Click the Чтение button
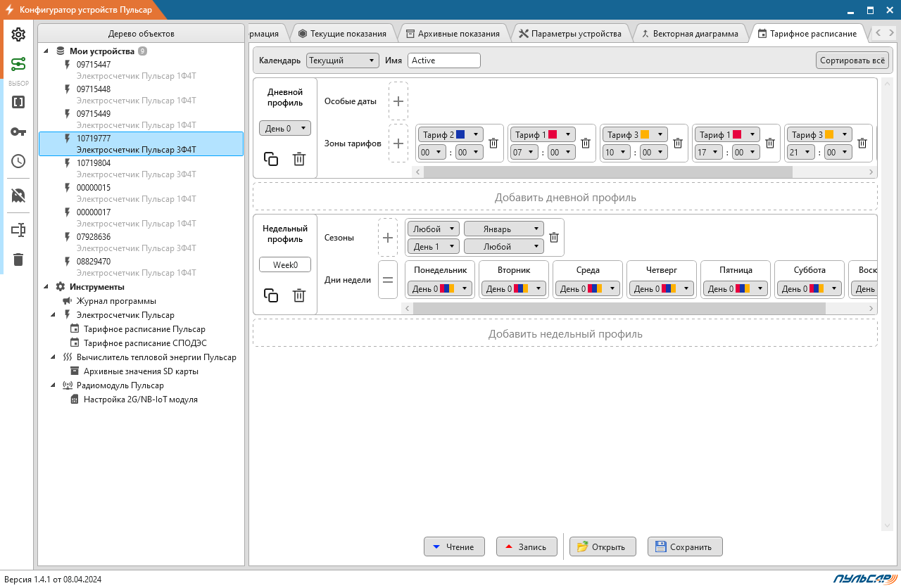The width and height of the screenshot is (901, 588). tap(454, 547)
